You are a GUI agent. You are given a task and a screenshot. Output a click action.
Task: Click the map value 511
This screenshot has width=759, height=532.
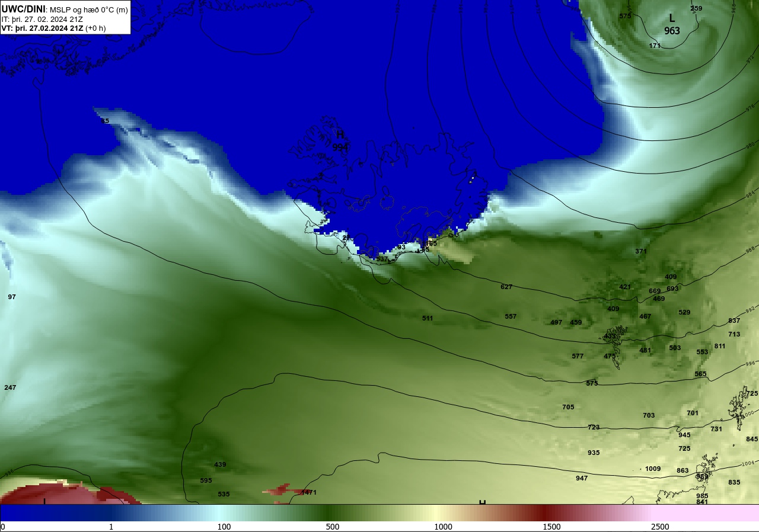428,318
